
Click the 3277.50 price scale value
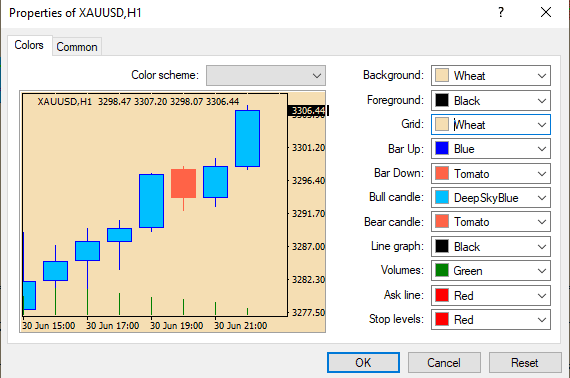click(309, 313)
